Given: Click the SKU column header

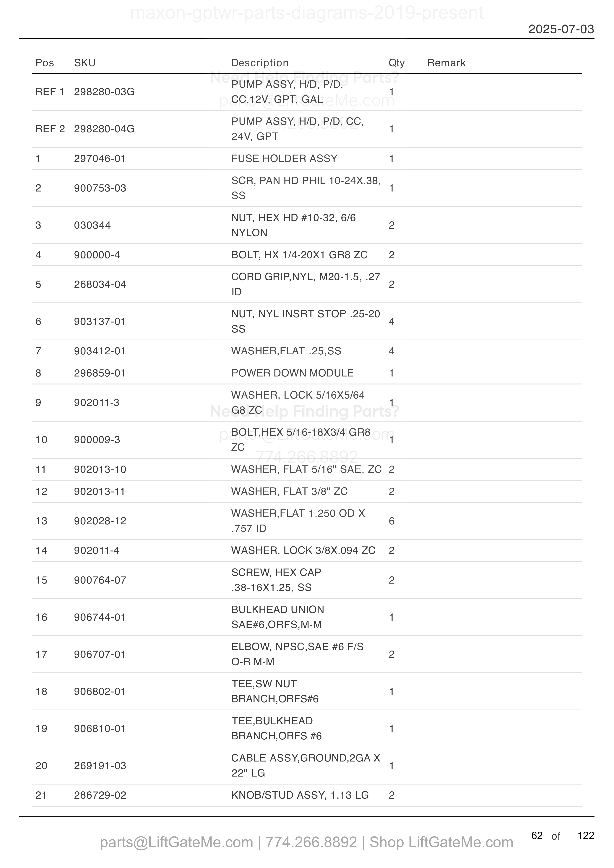Looking at the screenshot, I should (85, 63).
